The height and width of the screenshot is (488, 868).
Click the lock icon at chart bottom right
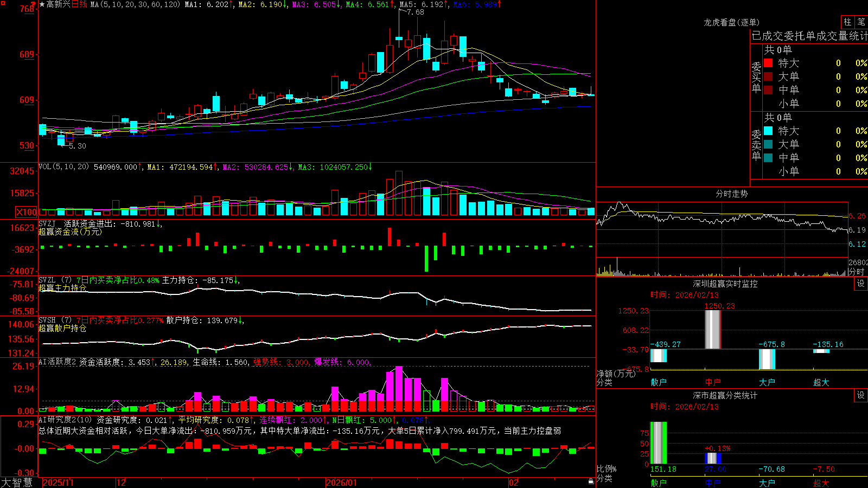coord(591,481)
